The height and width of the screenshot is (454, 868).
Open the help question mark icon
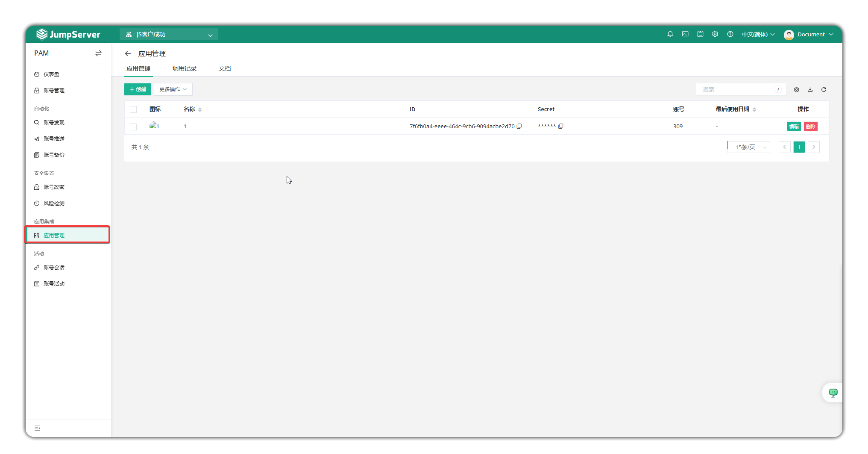[x=730, y=34]
